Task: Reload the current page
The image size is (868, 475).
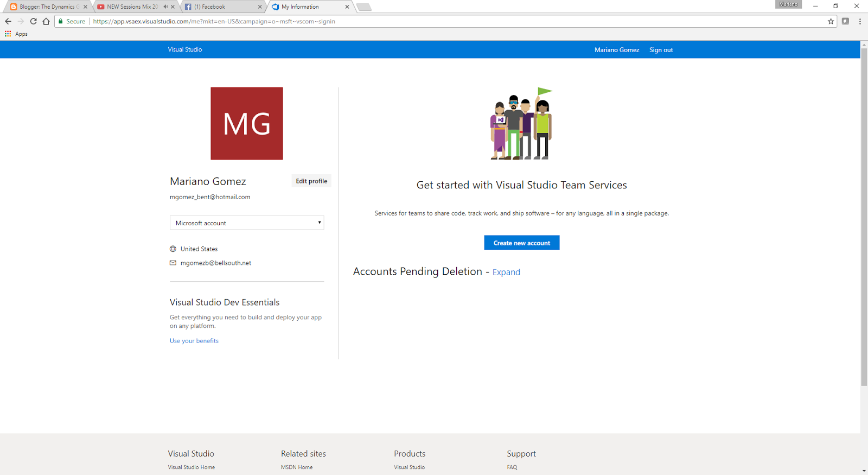Action: coord(33,21)
